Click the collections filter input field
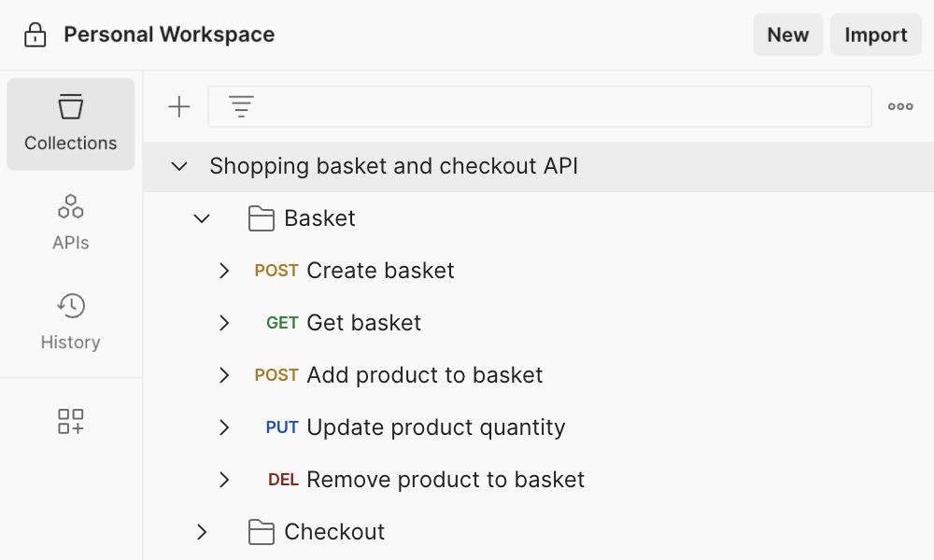The width and height of the screenshot is (934, 560). [560, 106]
